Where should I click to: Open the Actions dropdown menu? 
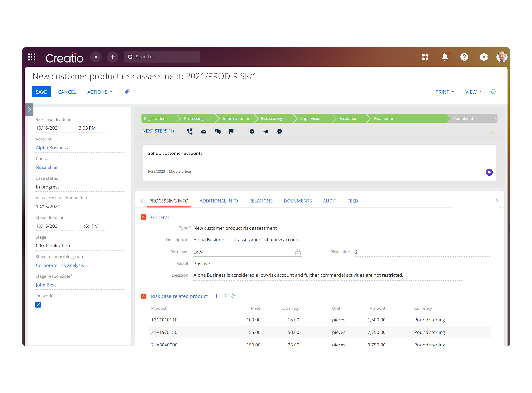tap(100, 92)
